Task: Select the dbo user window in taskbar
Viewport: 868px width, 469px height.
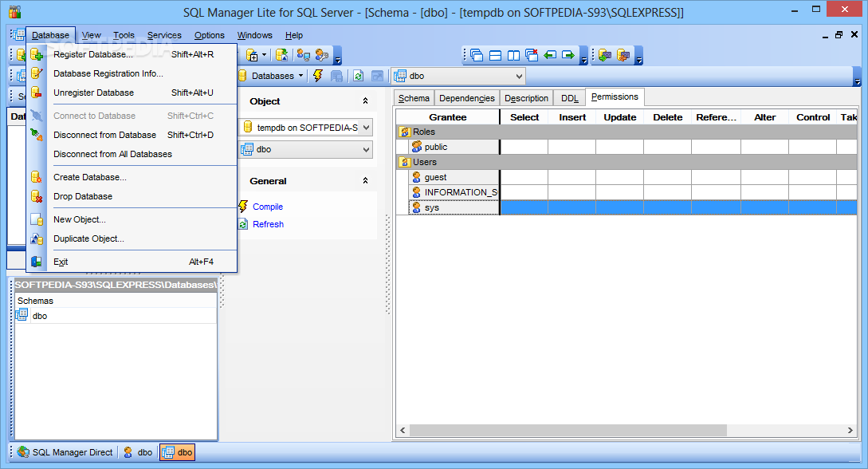Action: coord(138,451)
